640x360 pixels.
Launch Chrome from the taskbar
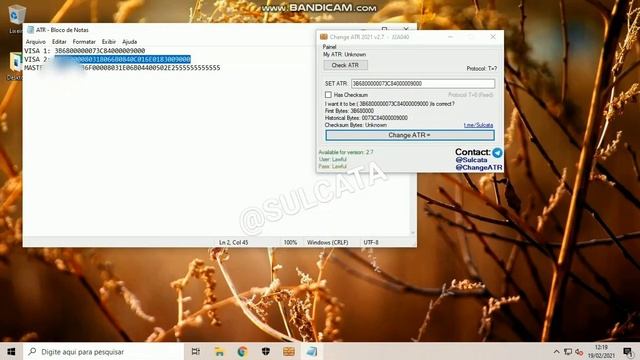pyautogui.click(x=242, y=351)
